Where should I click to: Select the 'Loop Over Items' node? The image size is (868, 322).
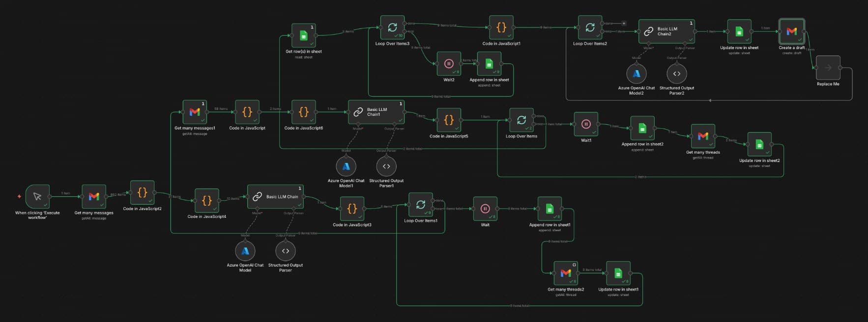pyautogui.click(x=521, y=120)
